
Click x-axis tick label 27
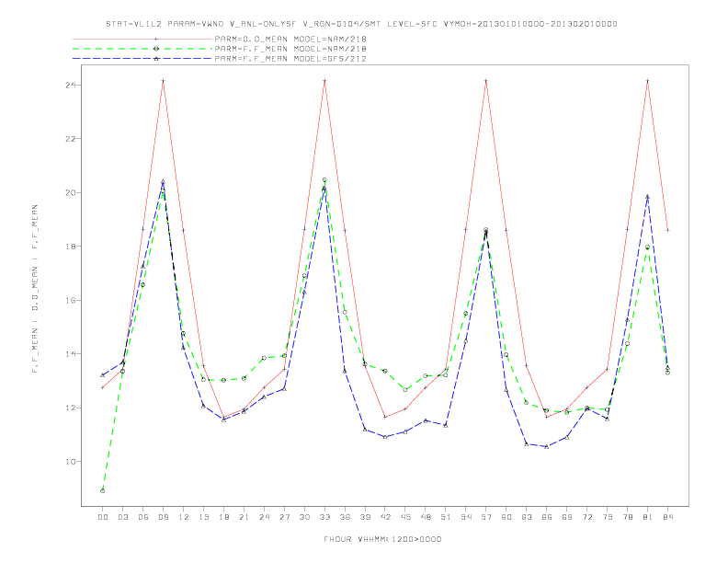(284, 517)
